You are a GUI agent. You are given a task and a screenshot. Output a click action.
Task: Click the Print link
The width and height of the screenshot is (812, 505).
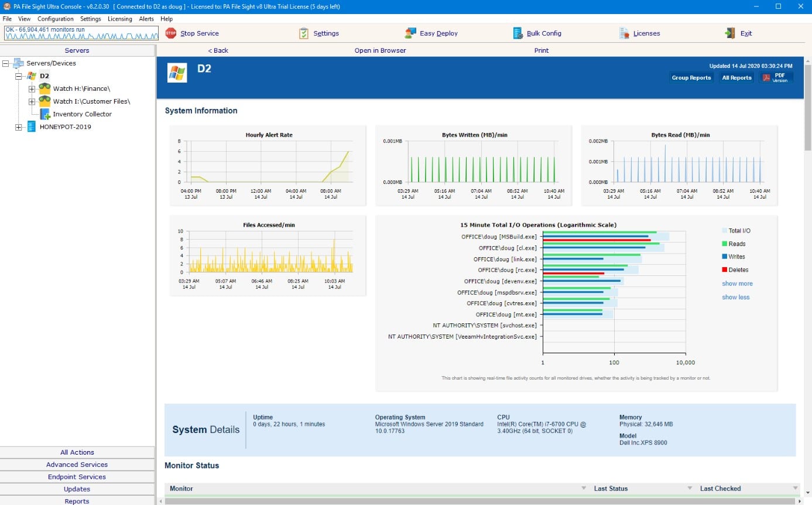point(542,50)
